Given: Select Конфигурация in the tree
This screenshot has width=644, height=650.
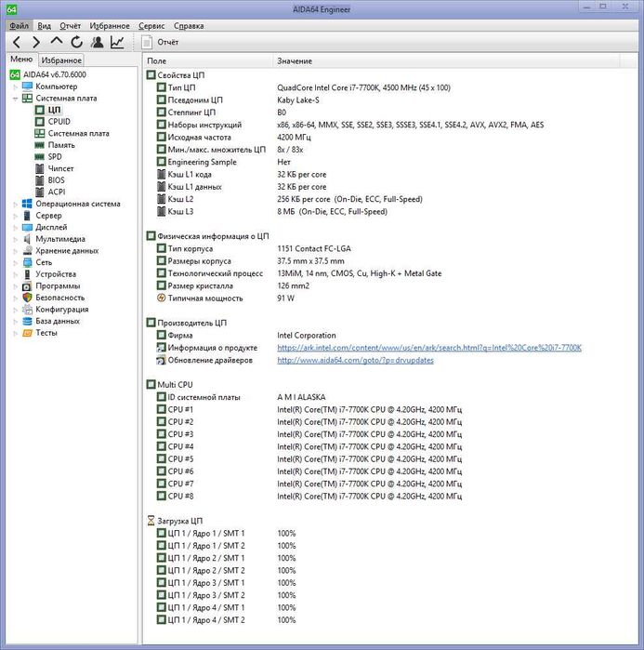Looking at the screenshot, I should click(56, 310).
